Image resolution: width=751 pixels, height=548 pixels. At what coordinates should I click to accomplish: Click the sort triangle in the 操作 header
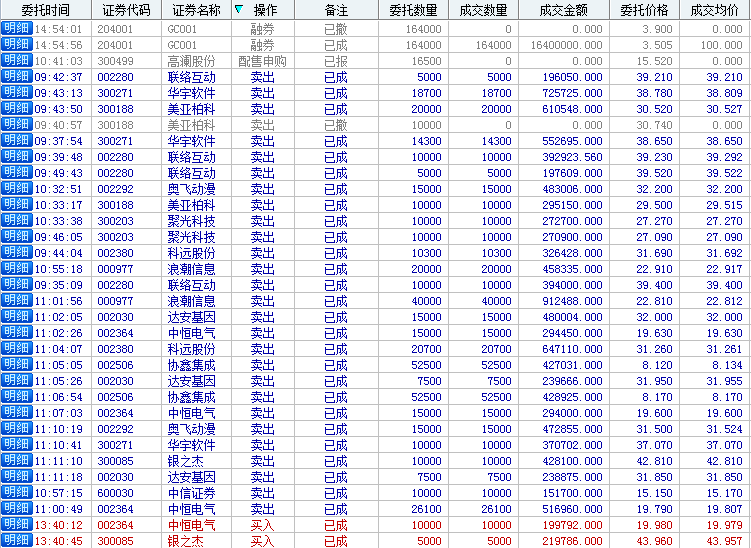click(239, 9)
